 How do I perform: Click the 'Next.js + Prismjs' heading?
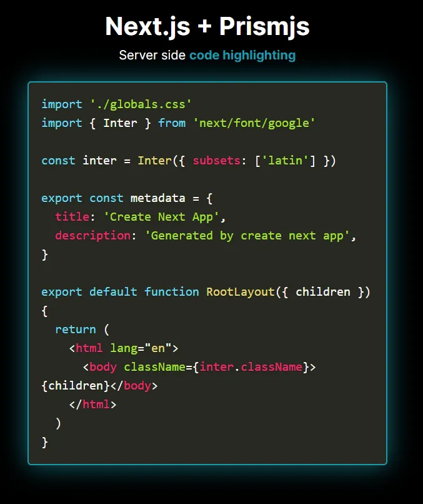point(207,27)
